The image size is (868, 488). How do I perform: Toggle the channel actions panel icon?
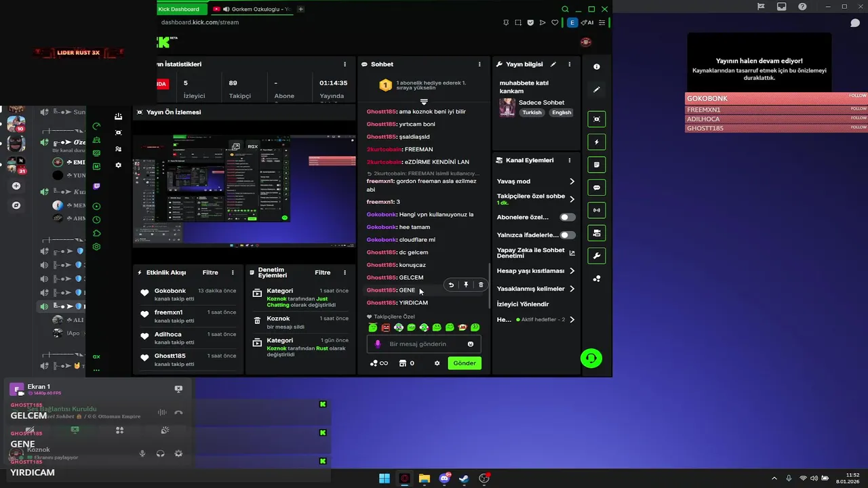(597, 233)
